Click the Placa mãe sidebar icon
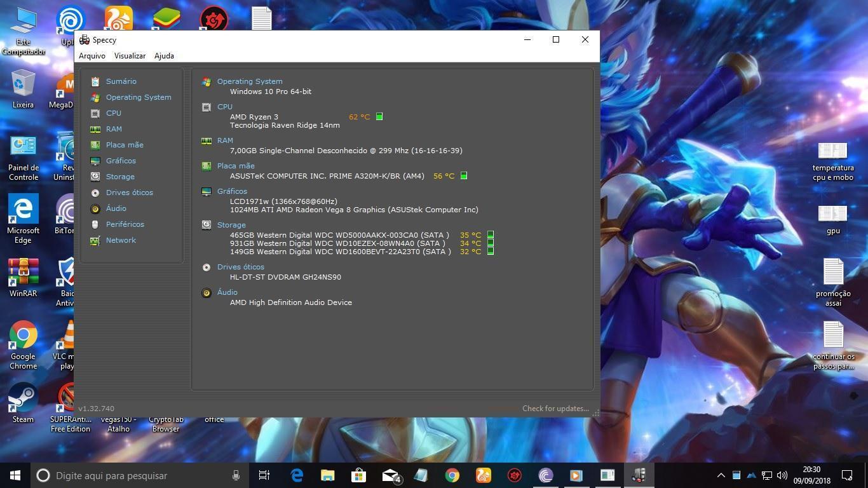The image size is (868, 488). click(x=95, y=145)
